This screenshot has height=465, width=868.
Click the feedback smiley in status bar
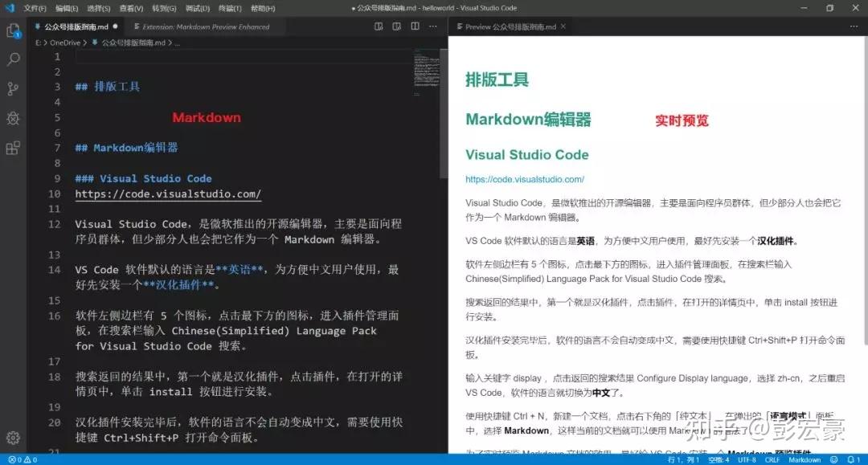point(834,459)
